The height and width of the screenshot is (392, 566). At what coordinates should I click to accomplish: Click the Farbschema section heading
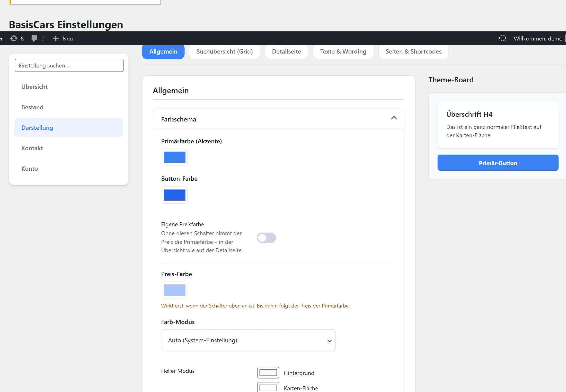[x=179, y=119]
